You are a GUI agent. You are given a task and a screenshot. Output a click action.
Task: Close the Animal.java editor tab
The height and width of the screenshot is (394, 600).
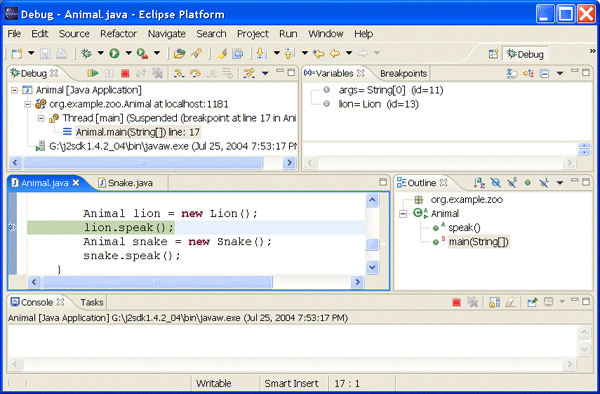pos(76,183)
